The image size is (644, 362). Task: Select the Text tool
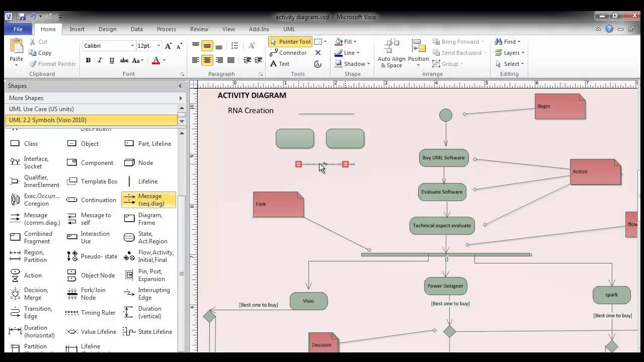click(280, 64)
